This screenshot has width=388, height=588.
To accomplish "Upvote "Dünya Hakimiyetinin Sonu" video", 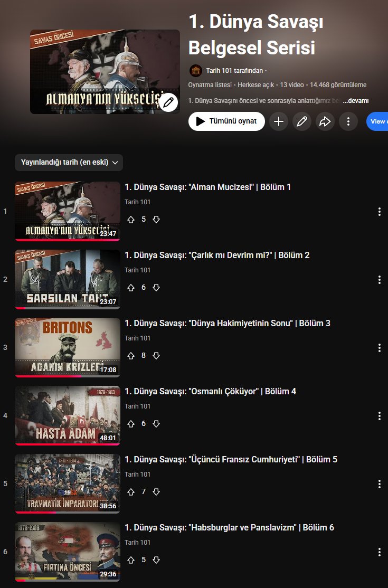I will [x=131, y=356].
